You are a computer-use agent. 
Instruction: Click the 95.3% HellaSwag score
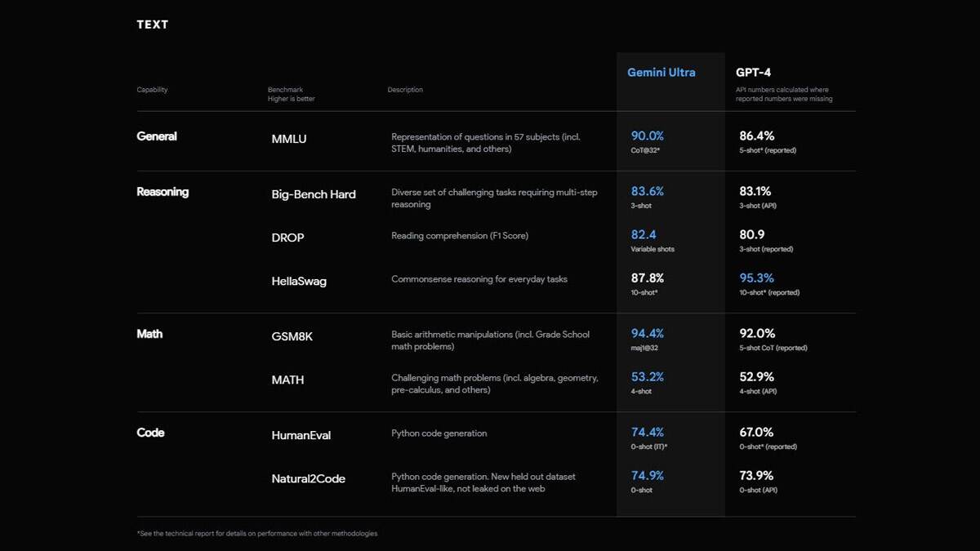757,278
